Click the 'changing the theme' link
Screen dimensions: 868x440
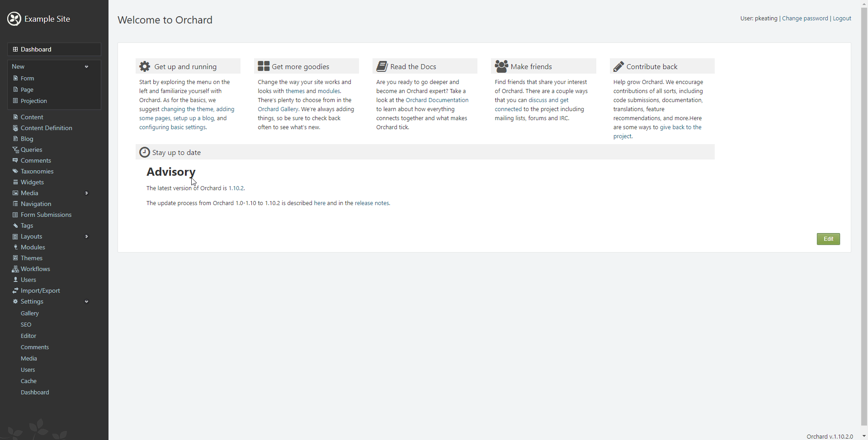click(188, 109)
